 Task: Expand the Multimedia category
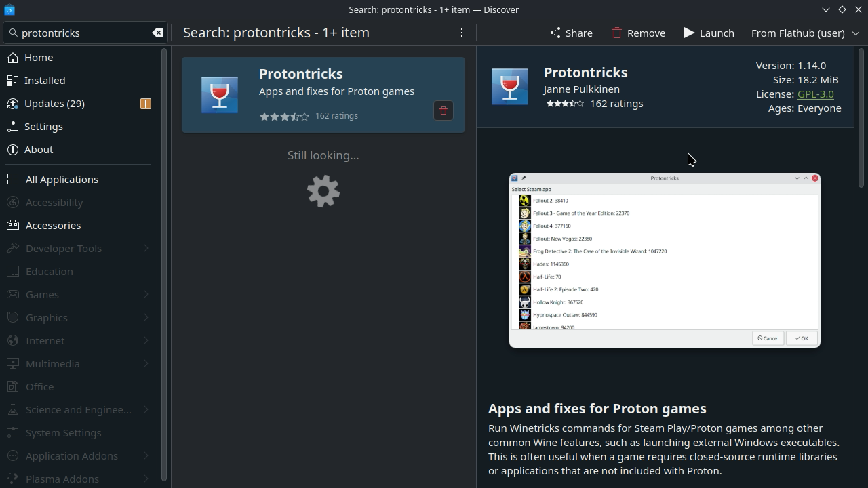click(x=146, y=364)
